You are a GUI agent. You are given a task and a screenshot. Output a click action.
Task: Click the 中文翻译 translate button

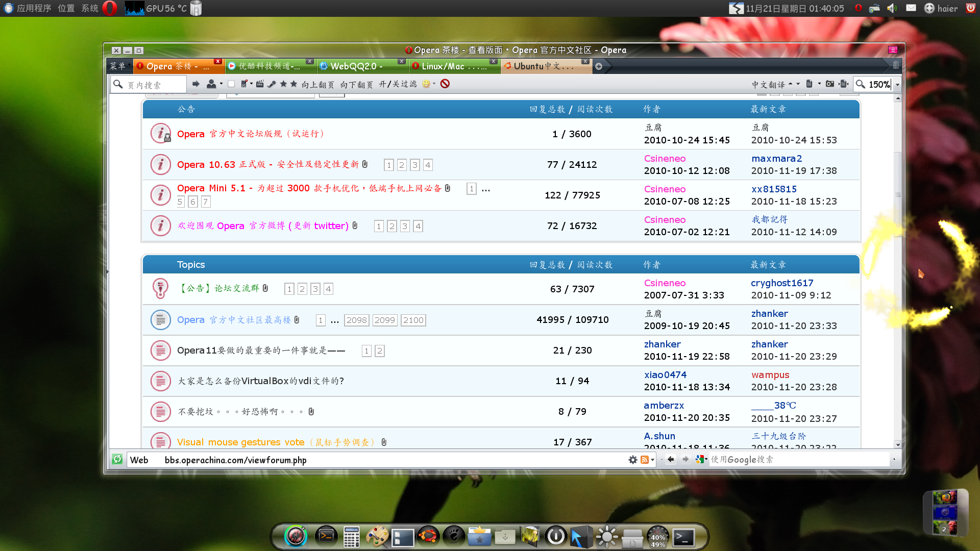[768, 84]
